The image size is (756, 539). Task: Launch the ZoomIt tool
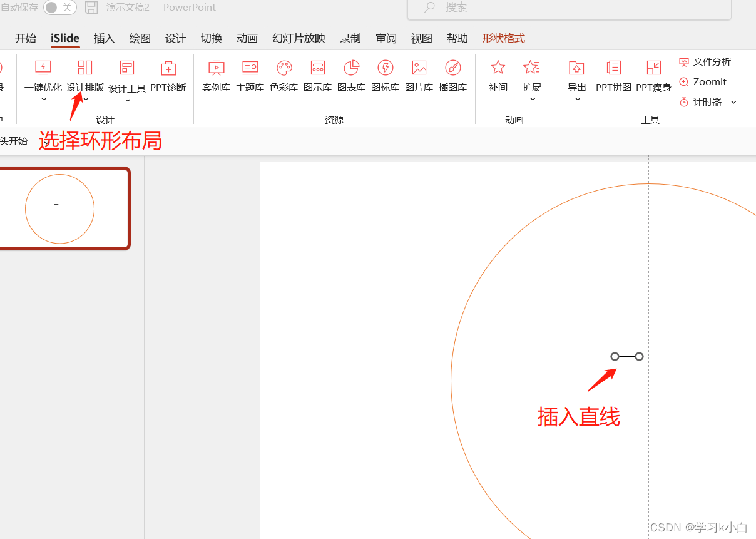(703, 82)
